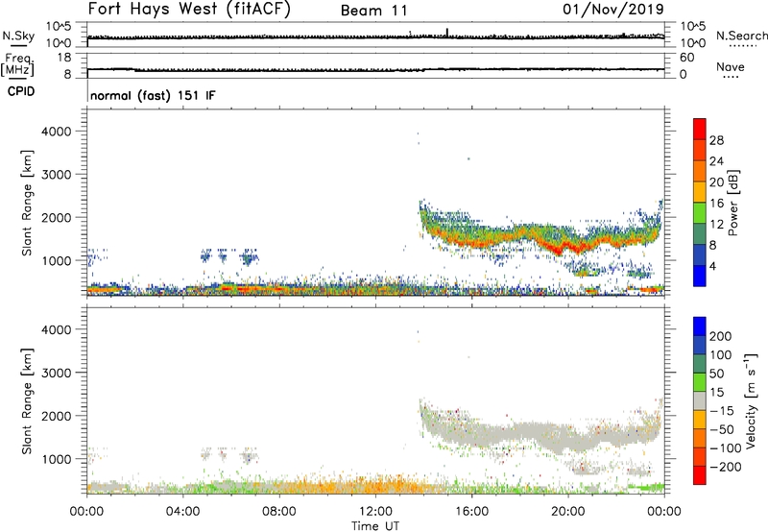
Task: Click the 20:00 time tick label
Action: tap(567, 512)
